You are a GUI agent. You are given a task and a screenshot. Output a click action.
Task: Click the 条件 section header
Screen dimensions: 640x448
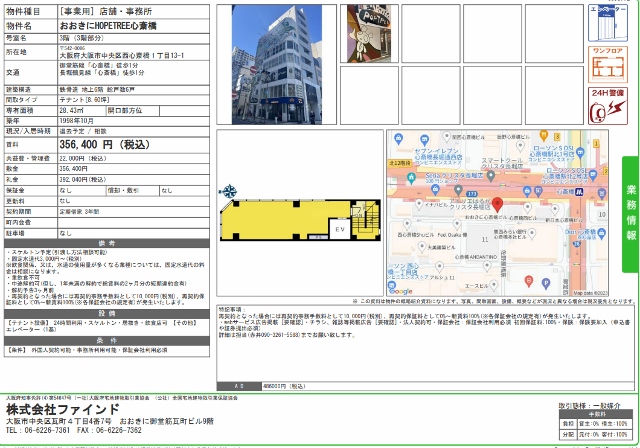click(x=106, y=339)
